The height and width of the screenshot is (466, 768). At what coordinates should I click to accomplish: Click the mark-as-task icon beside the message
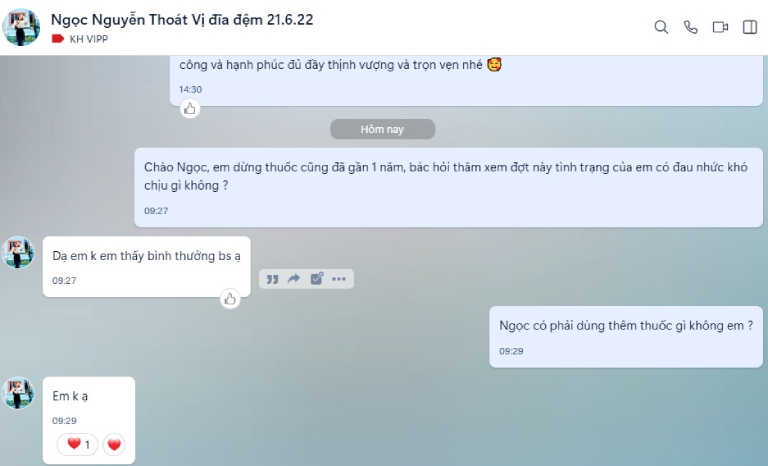(x=317, y=278)
